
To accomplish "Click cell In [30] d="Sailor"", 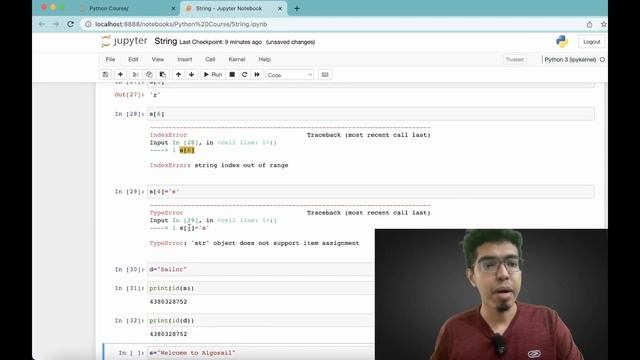I will click(260, 269).
